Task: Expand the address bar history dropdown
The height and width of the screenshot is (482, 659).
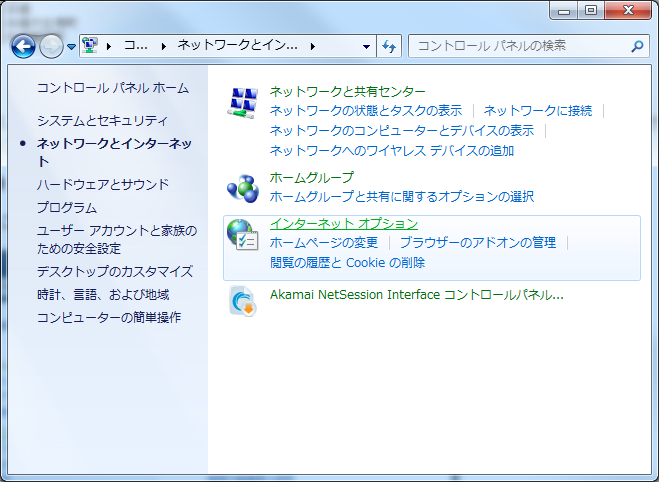Action: (366, 46)
